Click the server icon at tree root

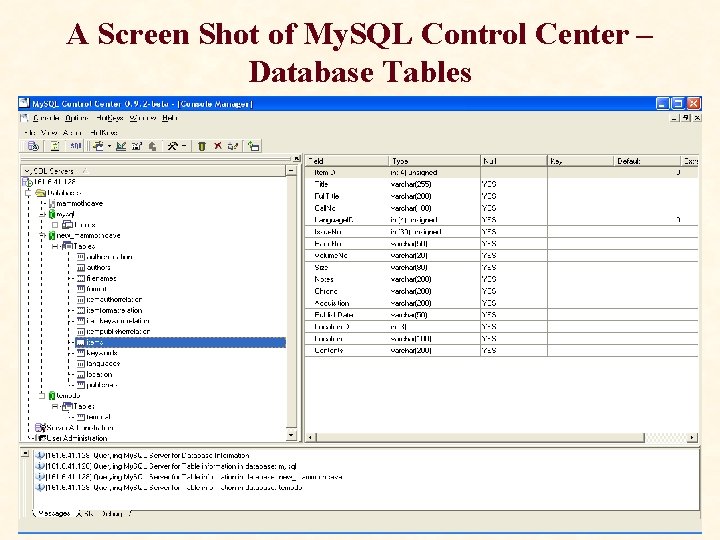click(x=28, y=182)
